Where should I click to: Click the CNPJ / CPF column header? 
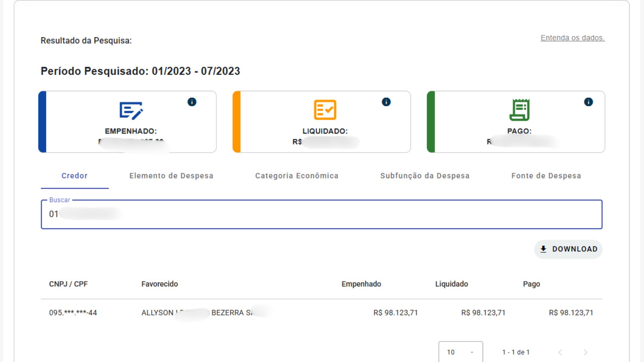68,284
